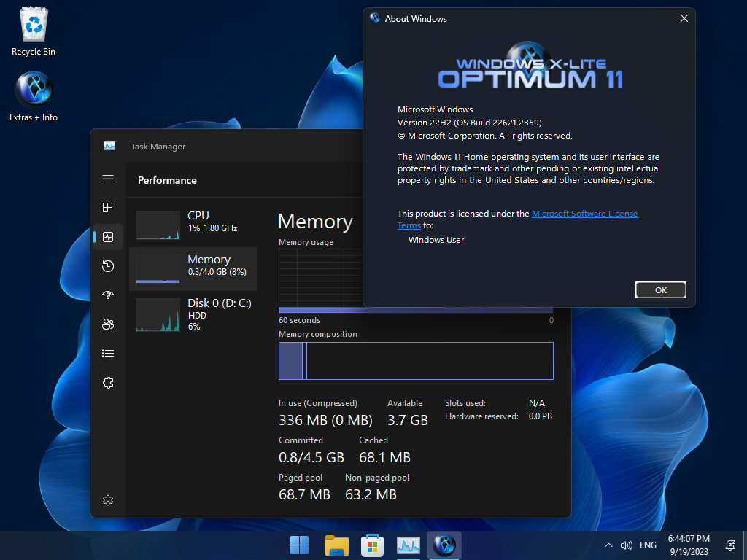The height and width of the screenshot is (560, 747).
Task: Switch to About Windows taskbar icon
Action: pos(444,545)
